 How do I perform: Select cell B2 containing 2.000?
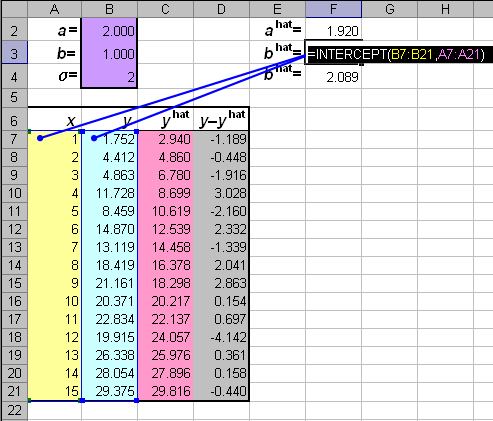click(109, 31)
